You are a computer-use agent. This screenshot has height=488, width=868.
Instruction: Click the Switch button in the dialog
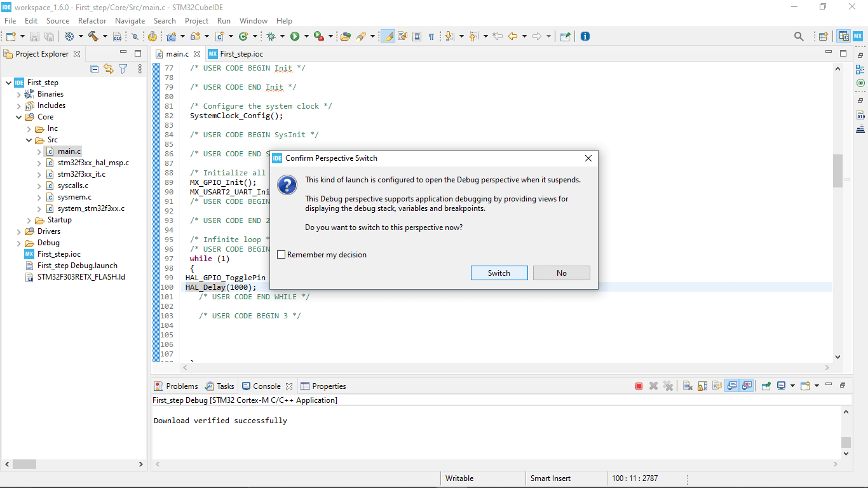coord(499,273)
